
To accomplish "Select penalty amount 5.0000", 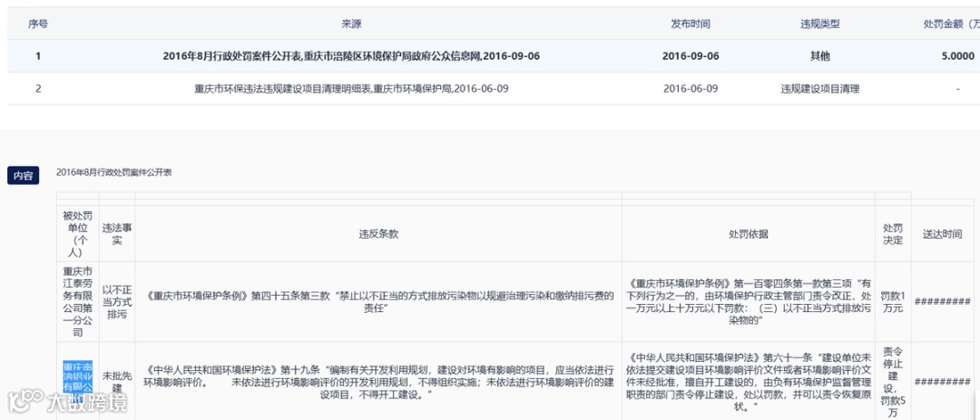I will pos(957,56).
